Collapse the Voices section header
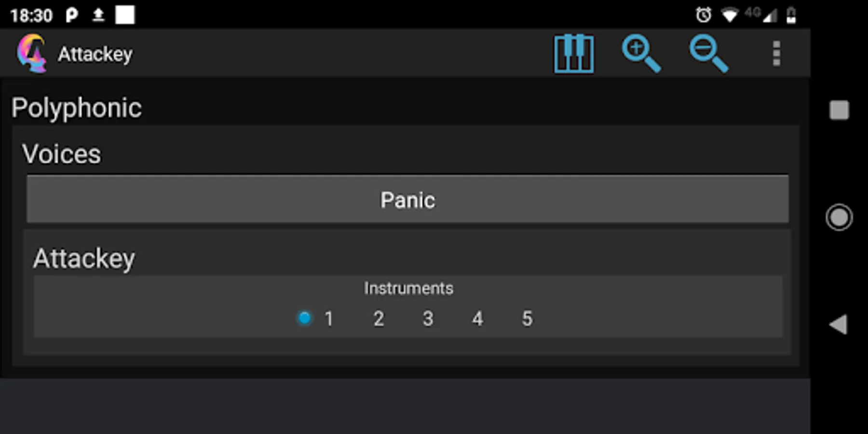The image size is (868, 434). click(x=62, y=154)
